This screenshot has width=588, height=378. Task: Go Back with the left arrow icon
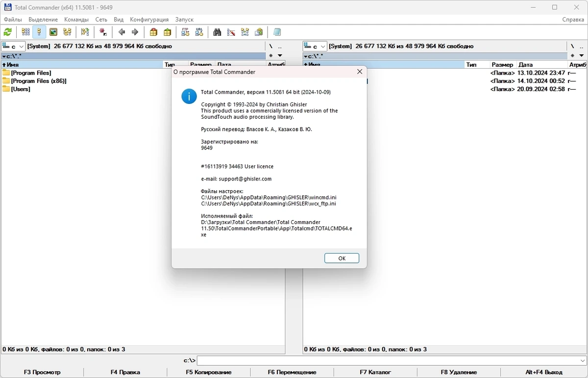tap(122, 32)
